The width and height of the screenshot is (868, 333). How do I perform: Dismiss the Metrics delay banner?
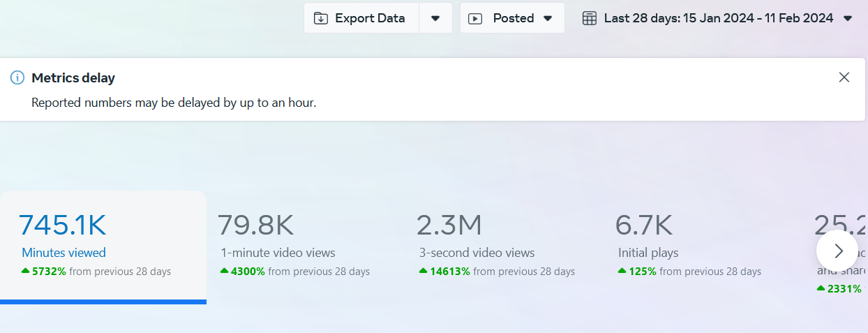(x=844, y=77)
